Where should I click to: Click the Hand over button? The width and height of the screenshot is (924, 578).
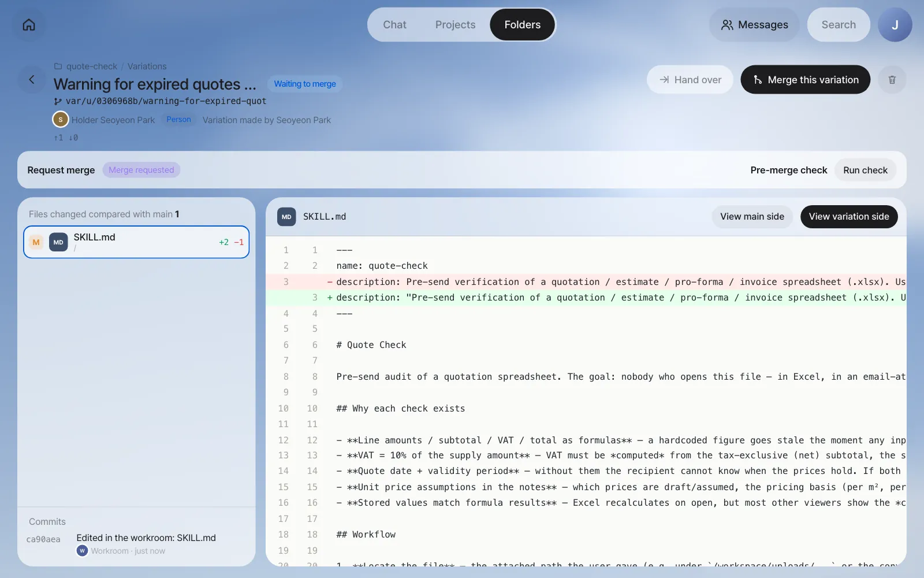[690, 80]
